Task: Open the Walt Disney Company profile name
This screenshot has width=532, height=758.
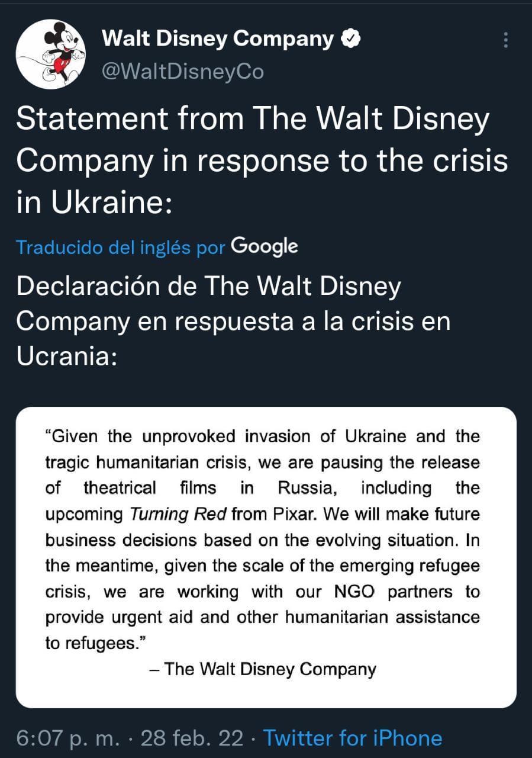Action: coord(218,39)
